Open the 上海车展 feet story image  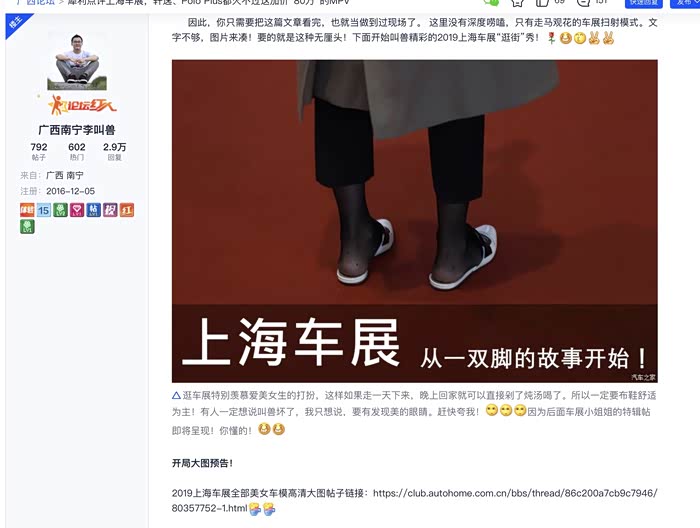tap(415, 221)
